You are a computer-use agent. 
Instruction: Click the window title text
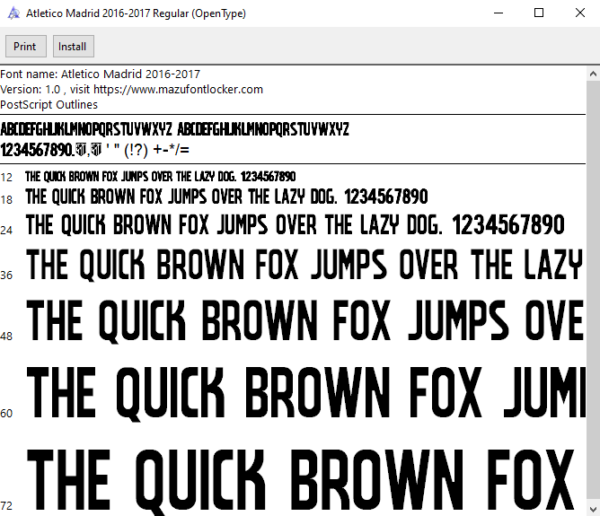click(136, 13)
